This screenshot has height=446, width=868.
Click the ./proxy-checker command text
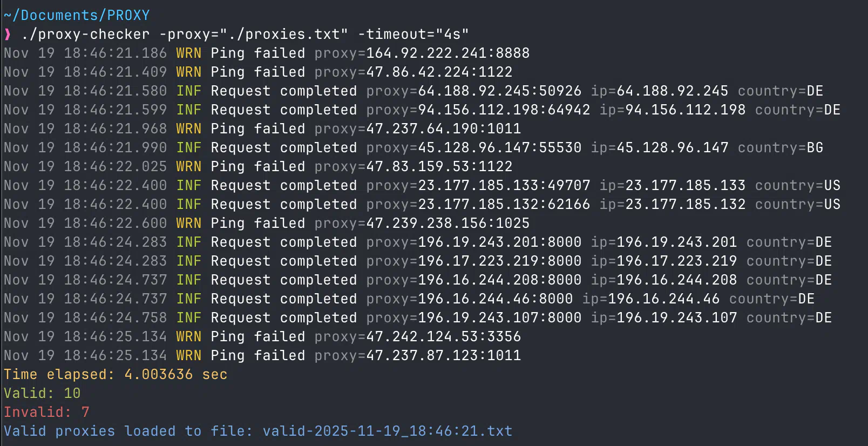85,35
